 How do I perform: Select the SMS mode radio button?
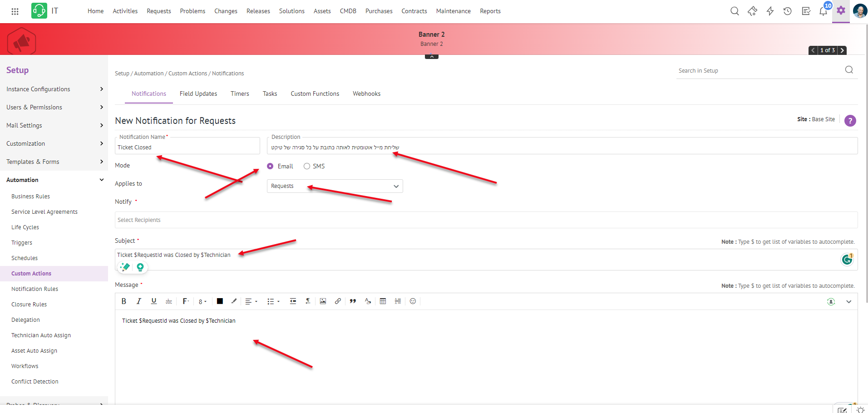pos(307,166)
